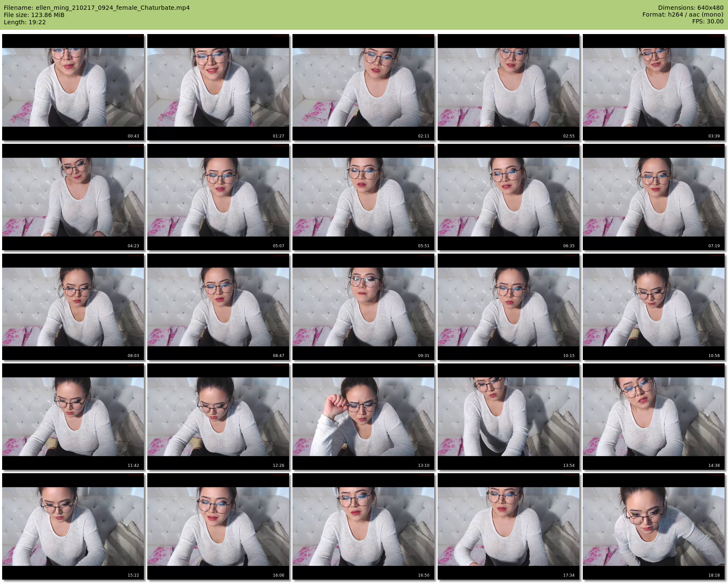Click the thumbnail marked 02:11
The height and width of the screenshot is (583, 728).
tap(364, 87)
